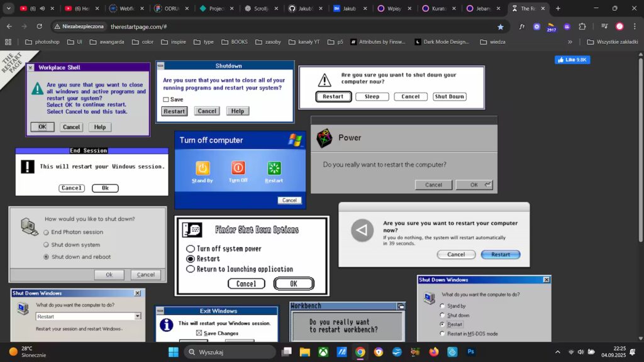Reload the page using the refresh icon
Image resolution: width=644 pixels, height=362 pixels.
40,27
